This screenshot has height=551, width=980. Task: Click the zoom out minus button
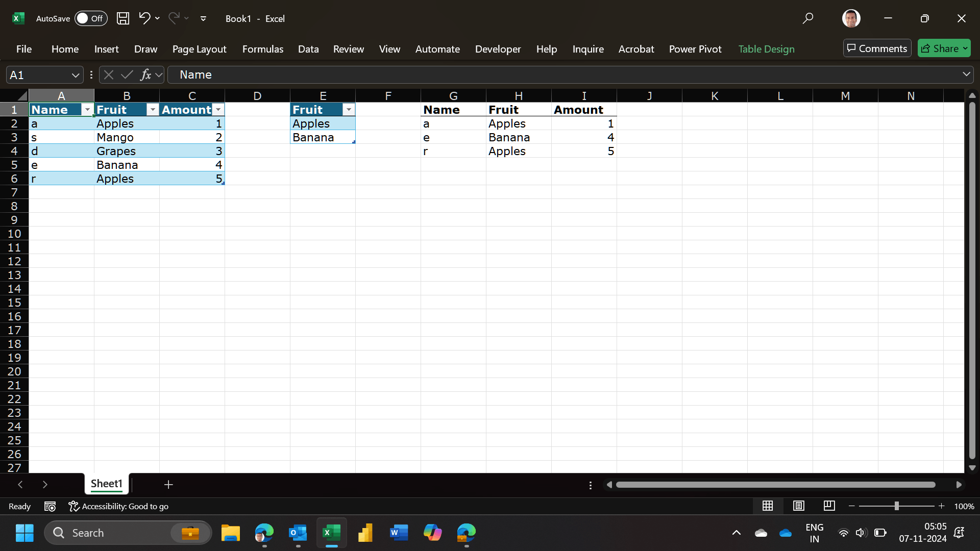click(851, 506)
